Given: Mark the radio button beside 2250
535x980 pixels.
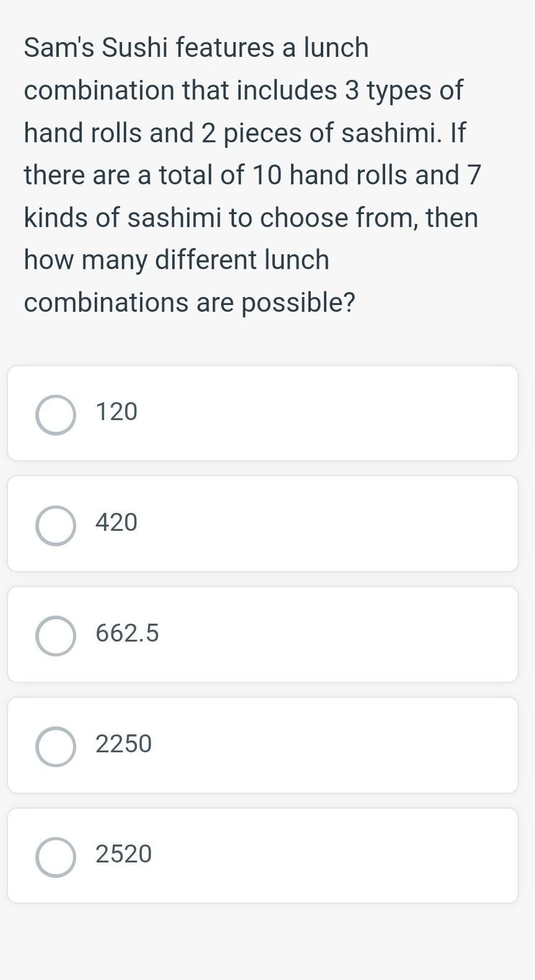Looking at the screenshot, I should click(56, 747).
